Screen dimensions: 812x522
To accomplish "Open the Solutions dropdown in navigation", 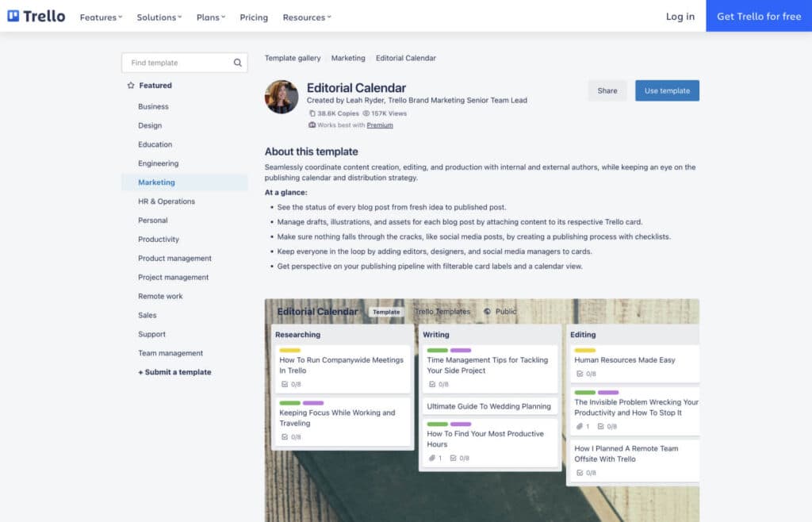I will (x=159, y=17).
